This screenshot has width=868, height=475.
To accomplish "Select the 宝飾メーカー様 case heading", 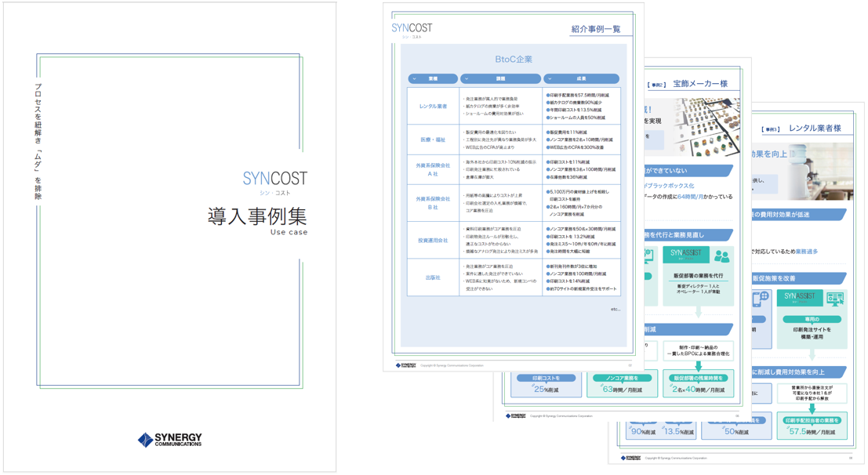I will [700, 84].
